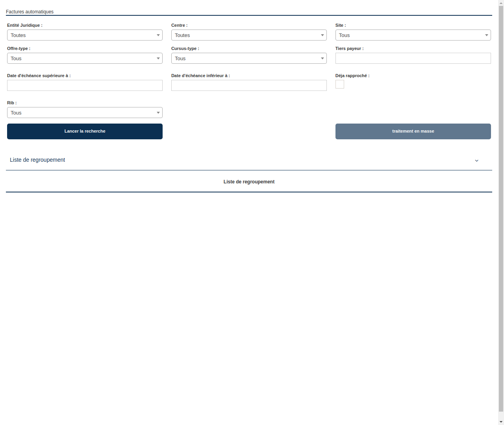Image resolution: width=504 pixels, height=425 pixels.
Task: Open the Cursus-type dropdown
Action: point(249,58)
